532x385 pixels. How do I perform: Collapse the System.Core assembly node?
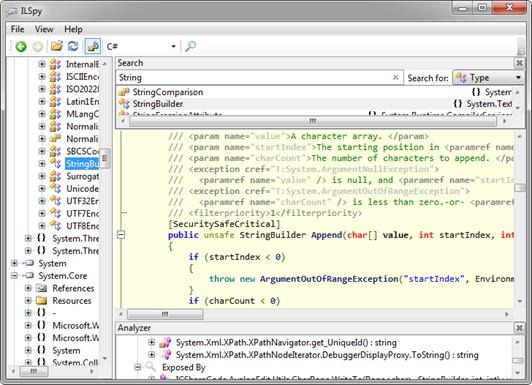[x=14, y=275]
